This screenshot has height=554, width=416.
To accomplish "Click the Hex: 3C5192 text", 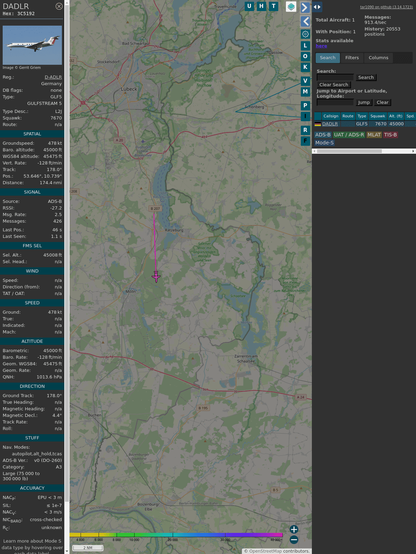I will pyautogui.click(x=18, y=14).
